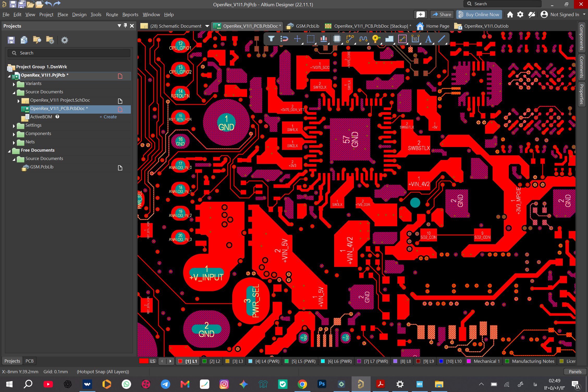Select the Move Objects cross-arrow tool

(297, 39)
